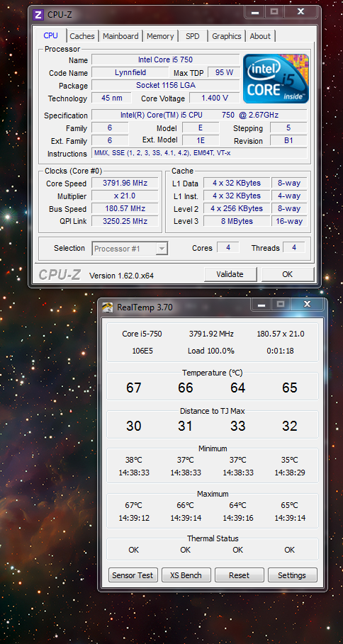The image size is (343, 644).
Task: Click the Minimum timestamp '14:38:29'
Action: click(290, 473)
